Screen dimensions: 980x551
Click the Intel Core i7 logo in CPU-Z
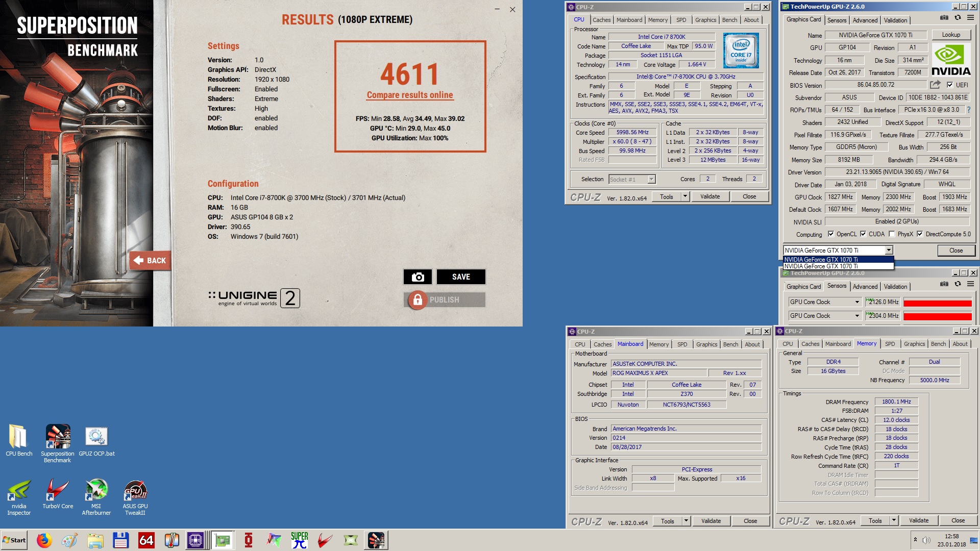[741, 51]
